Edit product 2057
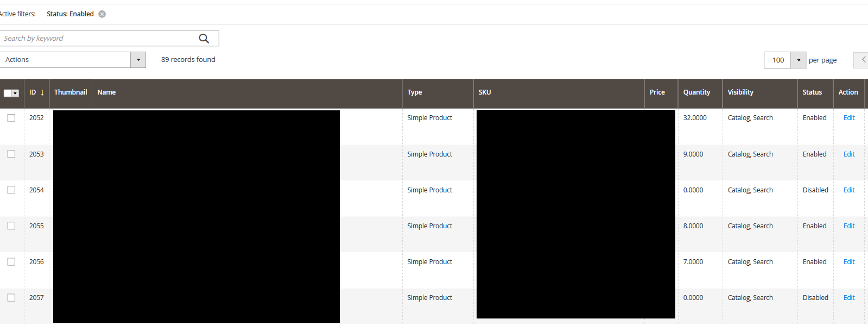Image resolution: width=868 pixels, height=325 pixels. click(x=848, y=297)
